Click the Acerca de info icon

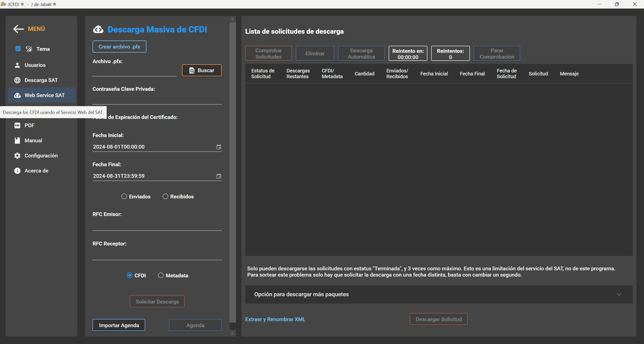pyautogui.click(x=17, y=171)
